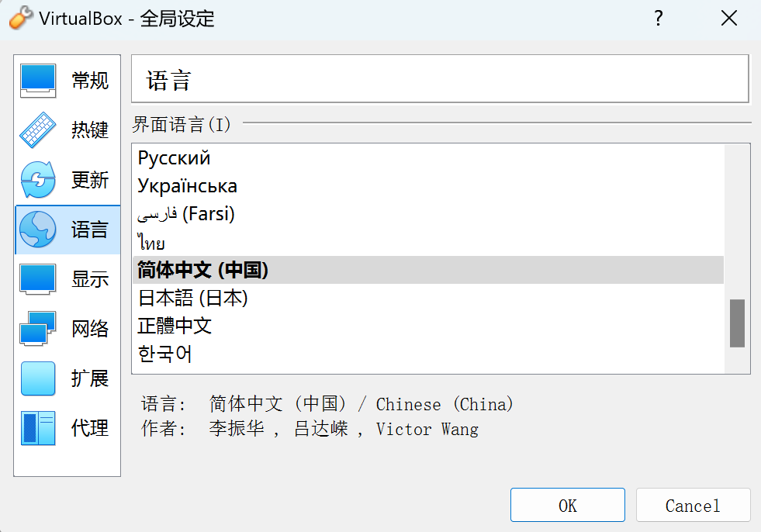Select the 热键 keyboard icon

tap(38, 130)
